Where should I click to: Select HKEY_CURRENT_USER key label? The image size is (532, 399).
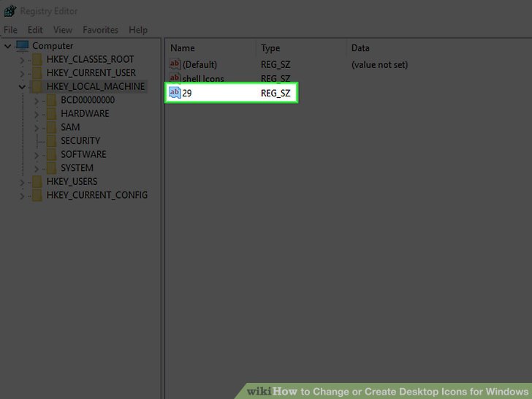[91, 73]
